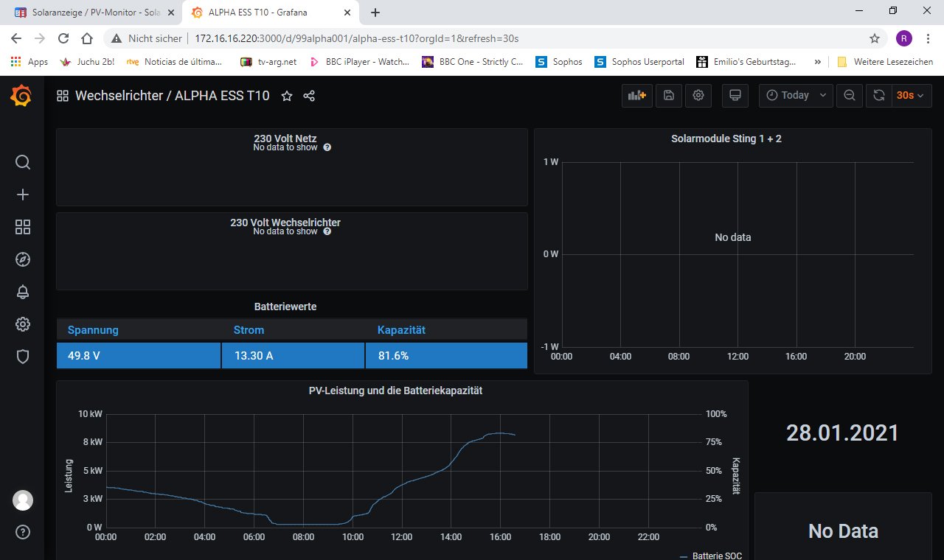Star the ALPHA ESS T10 dashboard
The width and height of the screenshot is (944, 560).
coord(287,96)
